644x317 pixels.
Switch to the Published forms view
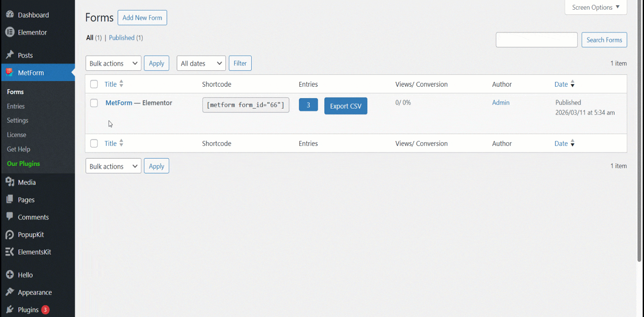[122, 37]
